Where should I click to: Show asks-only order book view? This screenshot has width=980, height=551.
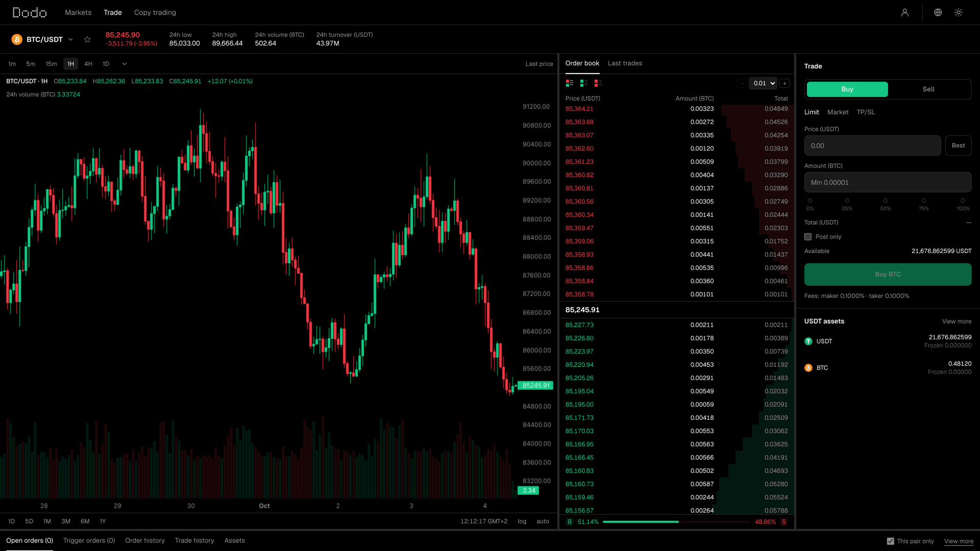click(x=598, y=83)
